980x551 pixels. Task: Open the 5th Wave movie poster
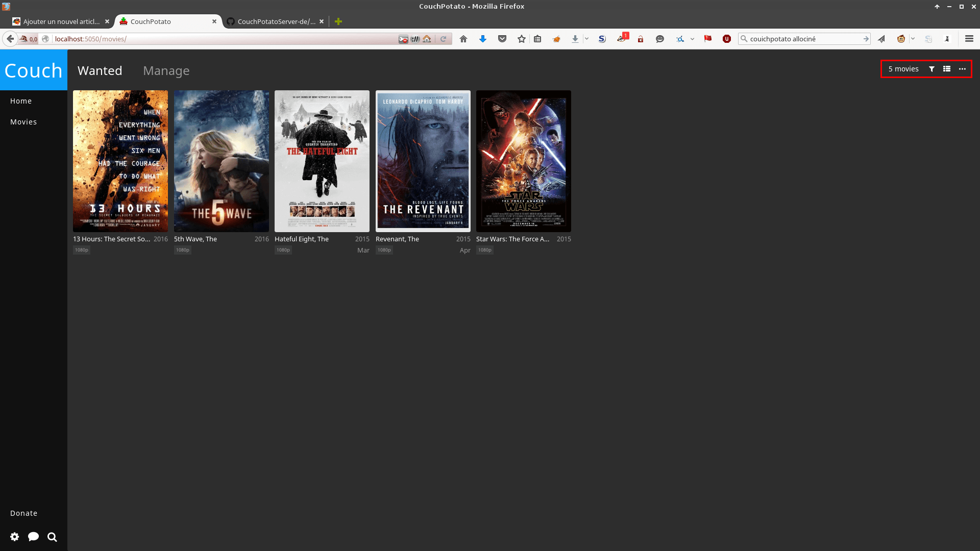click(222, 161)
